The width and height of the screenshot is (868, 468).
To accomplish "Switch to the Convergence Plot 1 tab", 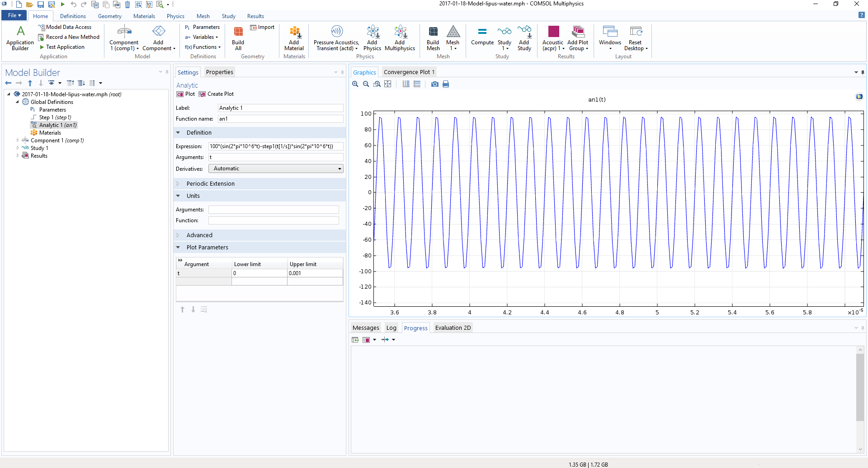I will click(409, 72).
